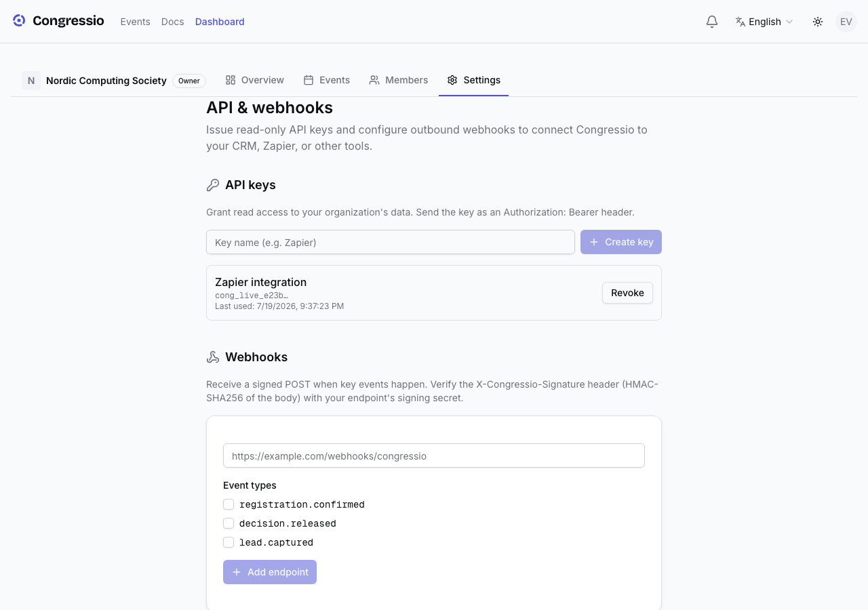Open the EV user avatar menu

(x=846, y=22)
